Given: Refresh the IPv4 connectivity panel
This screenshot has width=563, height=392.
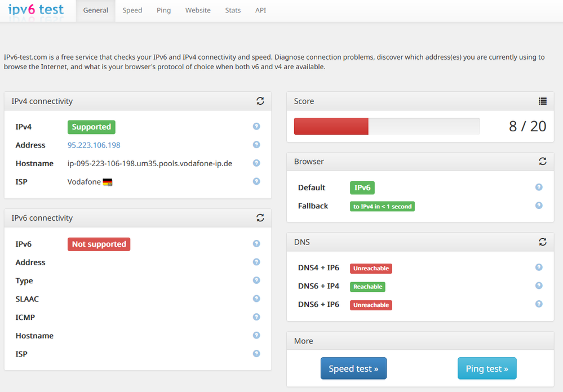Looking at the screenshot, I should pyautogui.click(x=260, y=101).
